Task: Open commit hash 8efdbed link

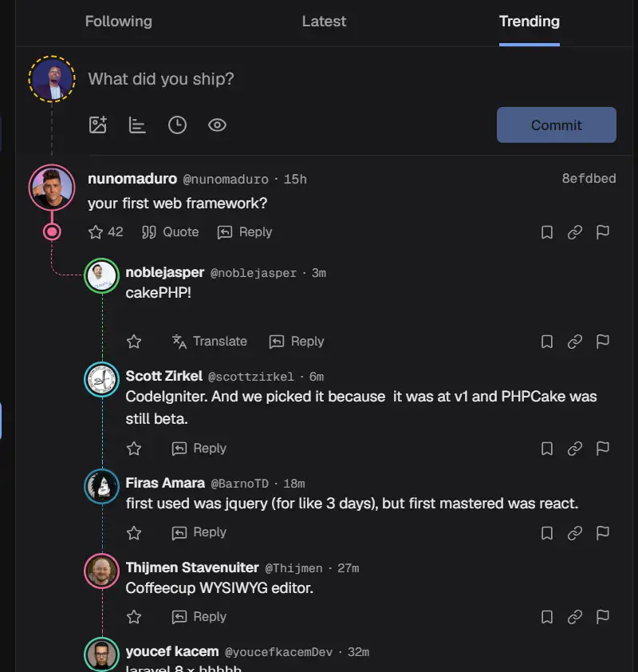Action: (589, 178)
